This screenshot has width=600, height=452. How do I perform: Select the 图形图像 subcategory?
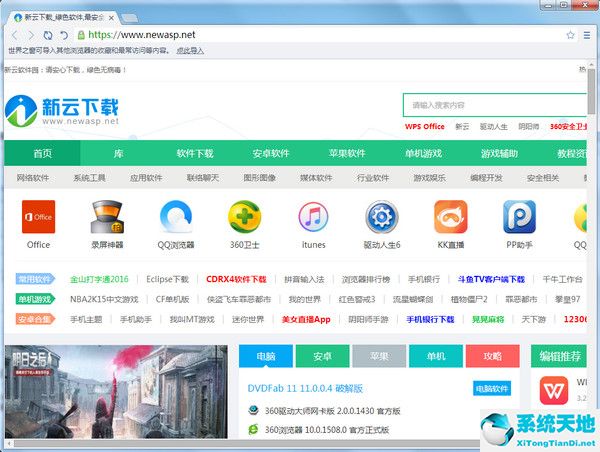tap(259, 178)
